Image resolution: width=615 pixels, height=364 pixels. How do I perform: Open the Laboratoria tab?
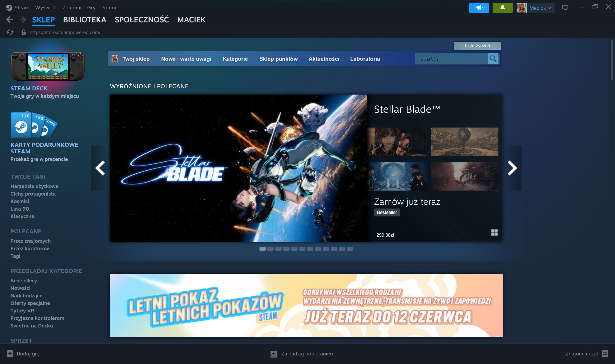(365, 59)
